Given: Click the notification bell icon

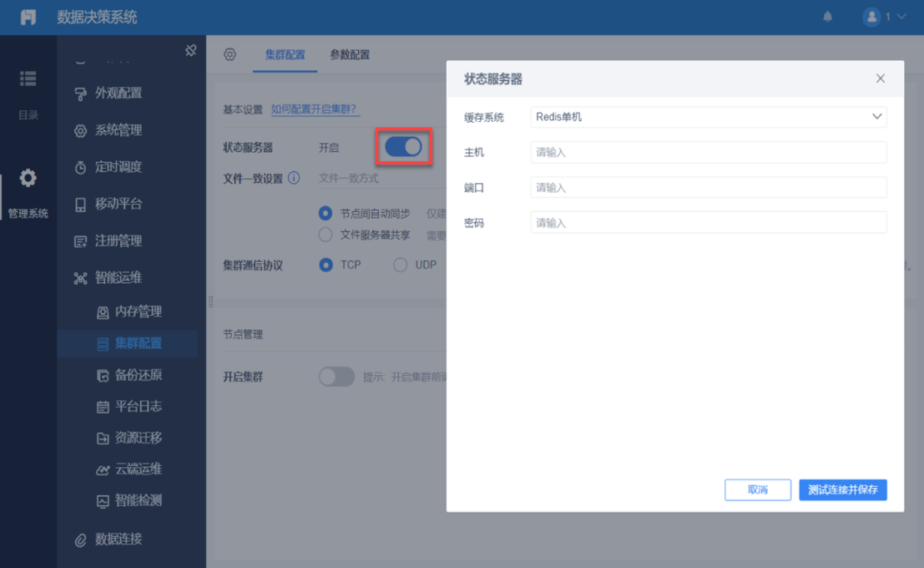Looking at the screenshot, I should point(827,17).
